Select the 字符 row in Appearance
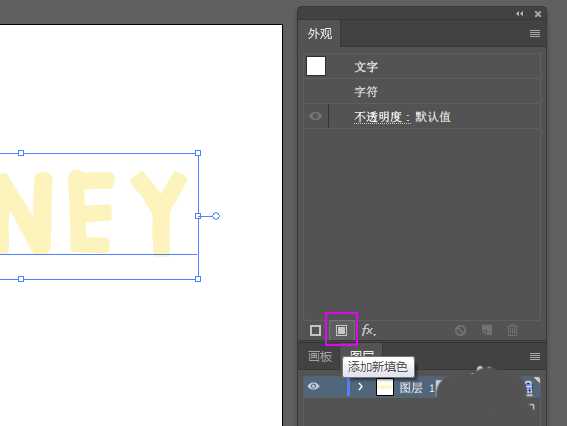 coord(422,91)
